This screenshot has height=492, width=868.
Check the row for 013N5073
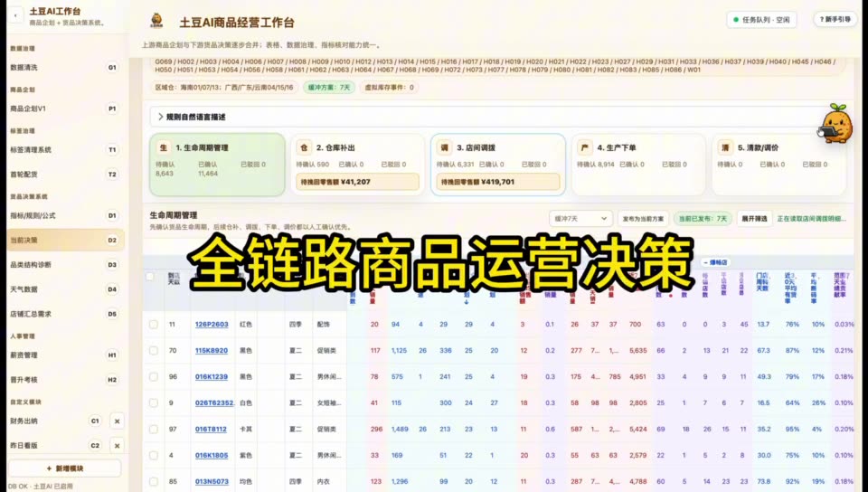154,481
